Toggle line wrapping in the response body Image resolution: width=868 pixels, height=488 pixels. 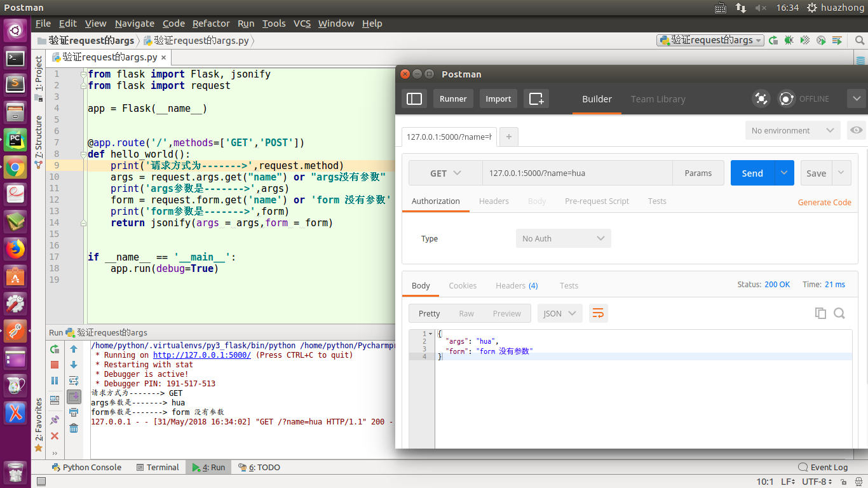[x=598, y=313]
